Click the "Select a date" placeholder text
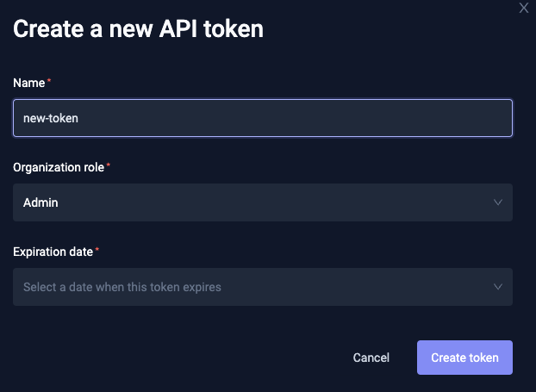 pyautogui.click(x=122, y=287)
